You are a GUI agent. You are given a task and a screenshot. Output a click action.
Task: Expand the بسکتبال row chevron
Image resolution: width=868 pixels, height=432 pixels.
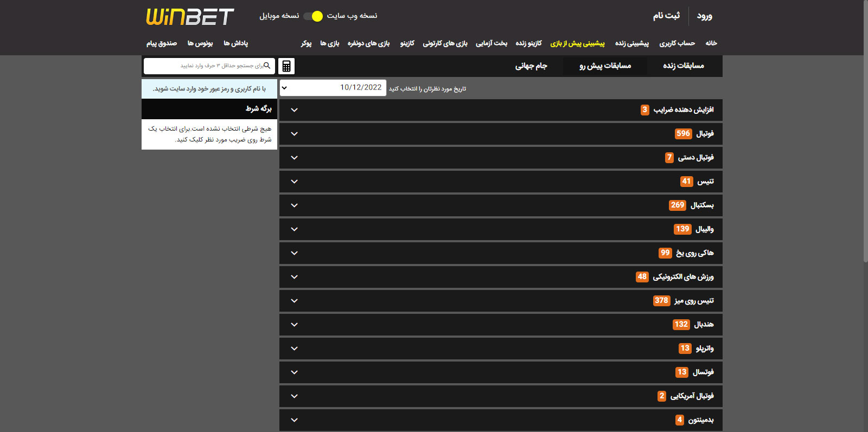click(294, 205)
